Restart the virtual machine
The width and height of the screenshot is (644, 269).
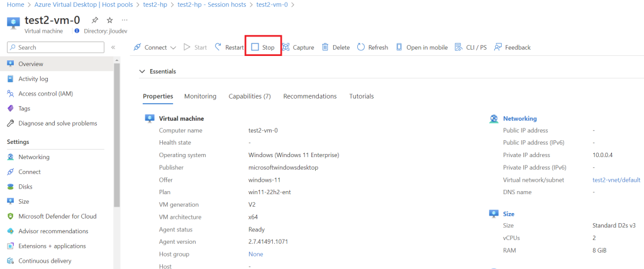pos(229,47)
